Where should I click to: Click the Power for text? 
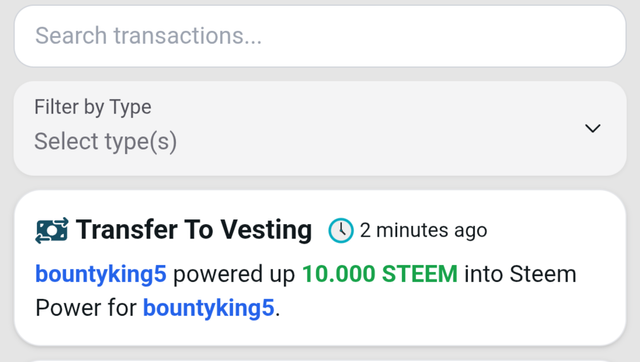point(86,308)
